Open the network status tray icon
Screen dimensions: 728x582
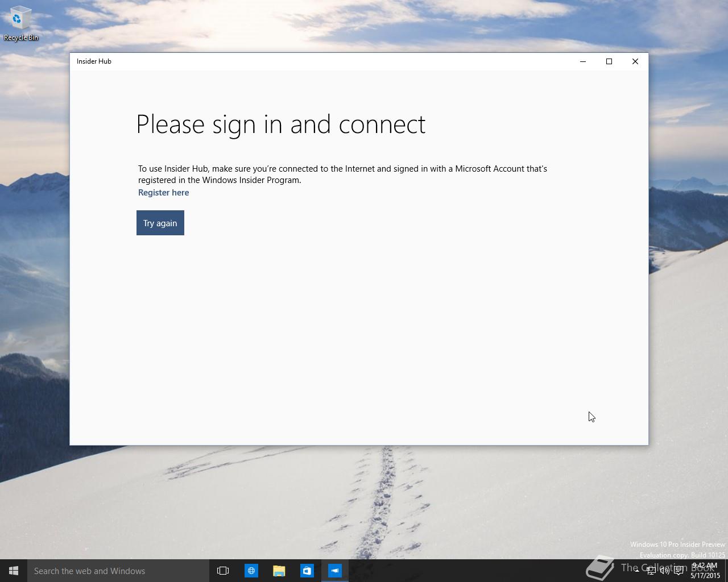[651, 571]
